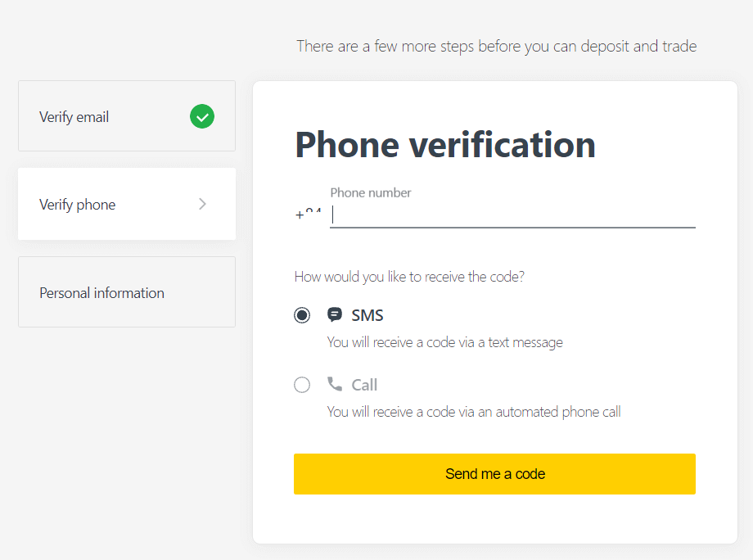Image resolution: width=753 pixels, height=560 pixels.
Task: Click the SMS speech bubble icon
Action: (x=335, y=315)
